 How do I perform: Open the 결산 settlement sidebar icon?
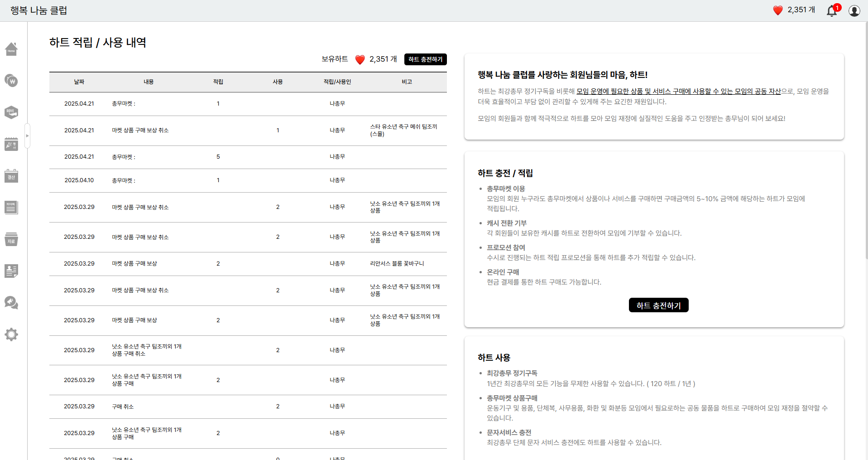tap(11, 176)
